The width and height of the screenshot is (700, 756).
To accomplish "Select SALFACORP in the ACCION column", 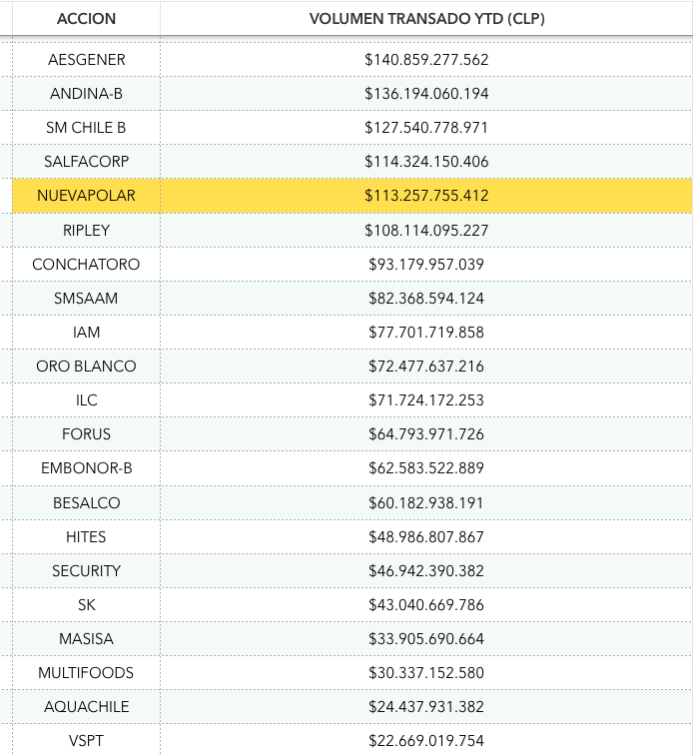I will click(86, 162).
